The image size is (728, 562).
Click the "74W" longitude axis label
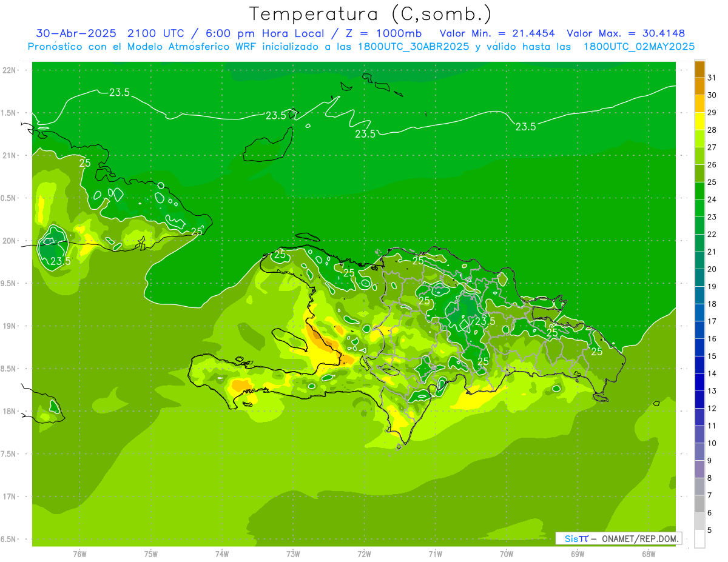[x=222, y=554]
